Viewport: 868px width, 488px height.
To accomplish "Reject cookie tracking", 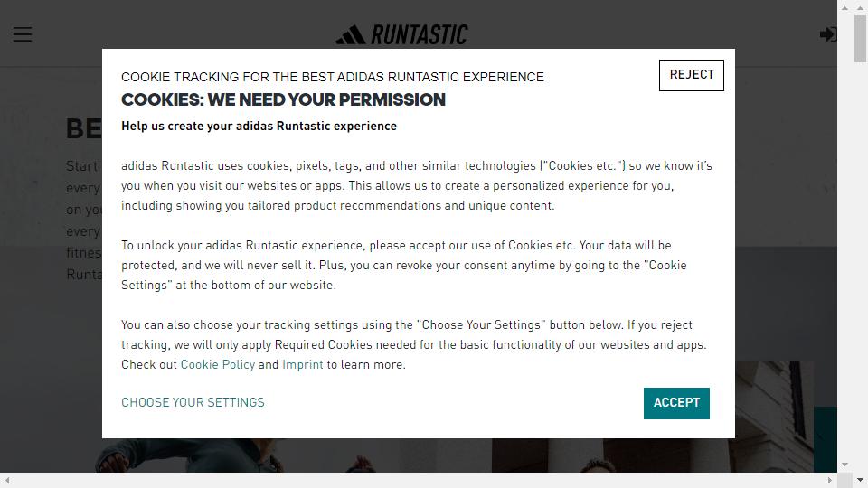I will click(x=691, y=75).
